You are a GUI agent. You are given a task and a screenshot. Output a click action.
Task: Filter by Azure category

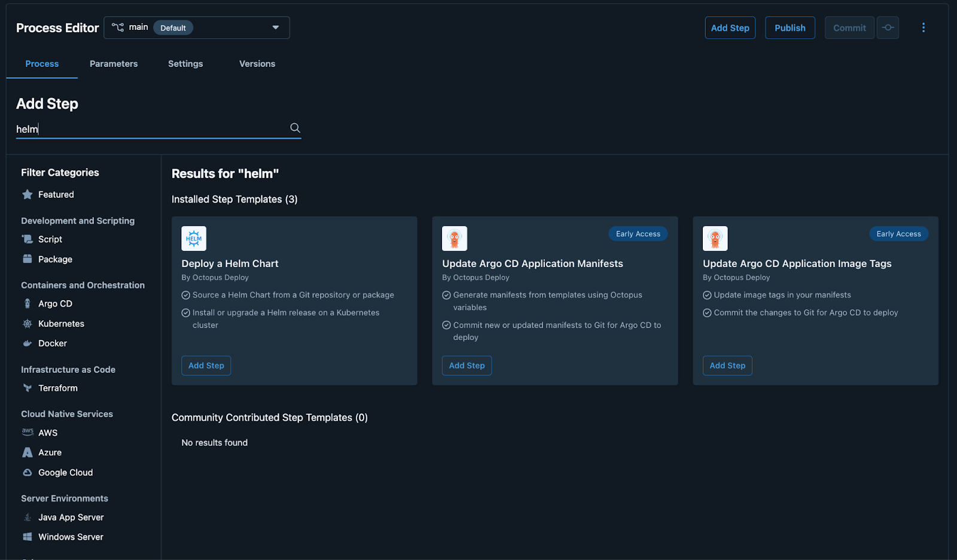(50, 452)
